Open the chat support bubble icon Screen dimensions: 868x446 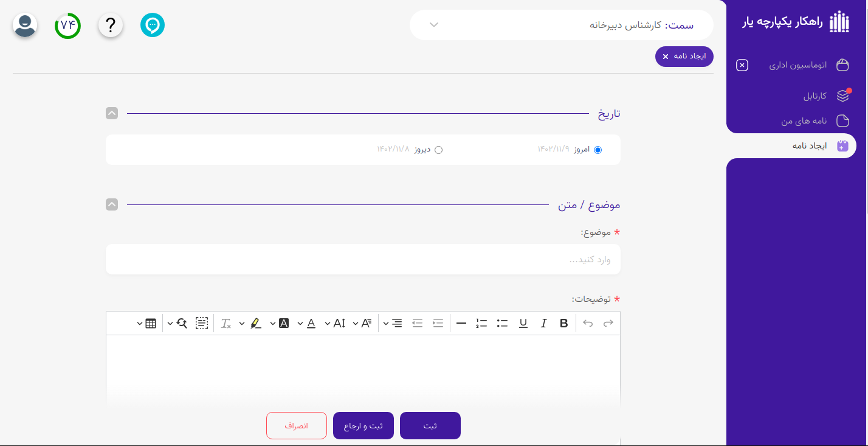click(153, 26)
